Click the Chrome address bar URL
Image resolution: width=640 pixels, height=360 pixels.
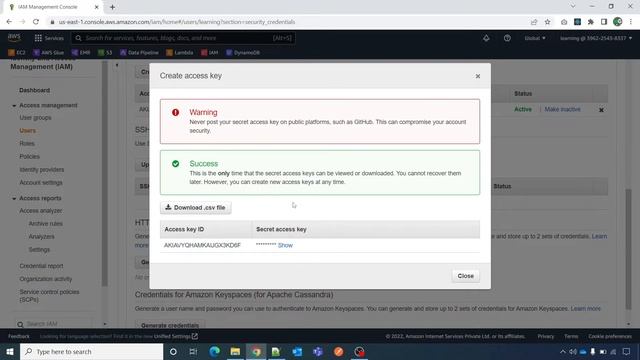tap(177, 22)
